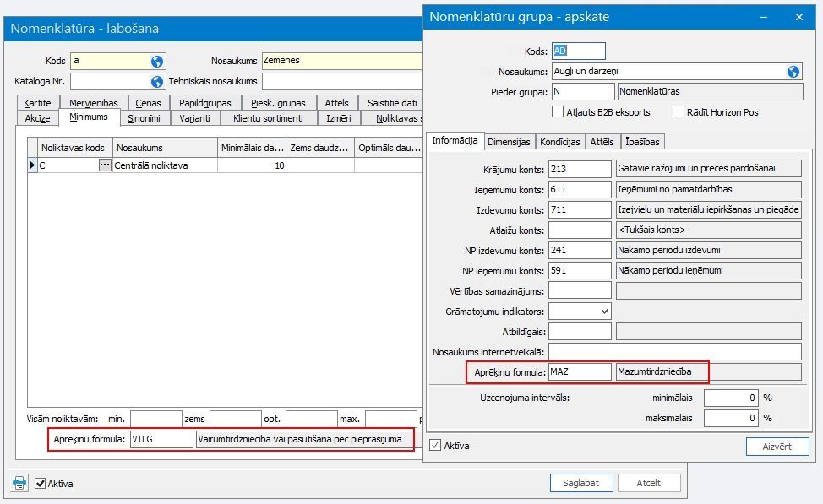Click the minimālais uzcenojuma percentage field
The width and height of the screenshot is (823, 504).
pyautogui.click(x=731, y=398)
